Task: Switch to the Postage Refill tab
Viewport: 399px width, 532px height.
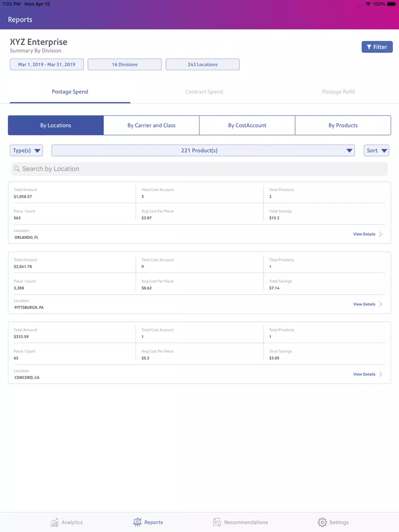Action: 338,92
